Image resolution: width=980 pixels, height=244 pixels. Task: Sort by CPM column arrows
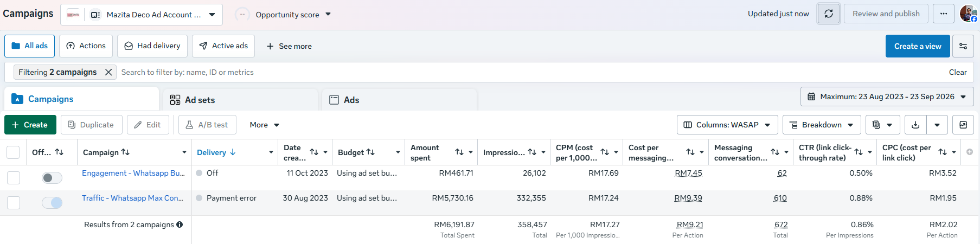coord(605,152)
